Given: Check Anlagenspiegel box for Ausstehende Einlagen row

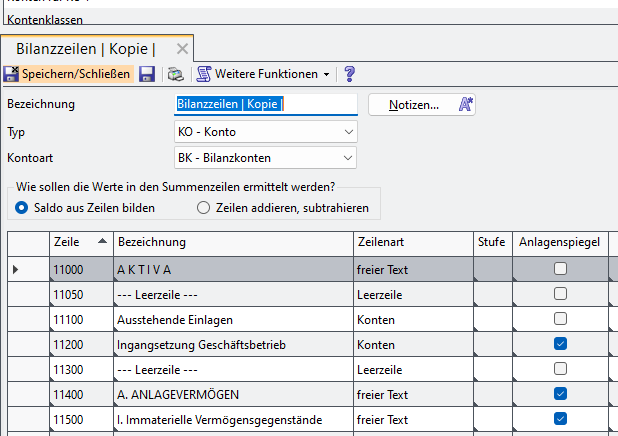Looking at the screenshot, I should click(x=560, y=319).
